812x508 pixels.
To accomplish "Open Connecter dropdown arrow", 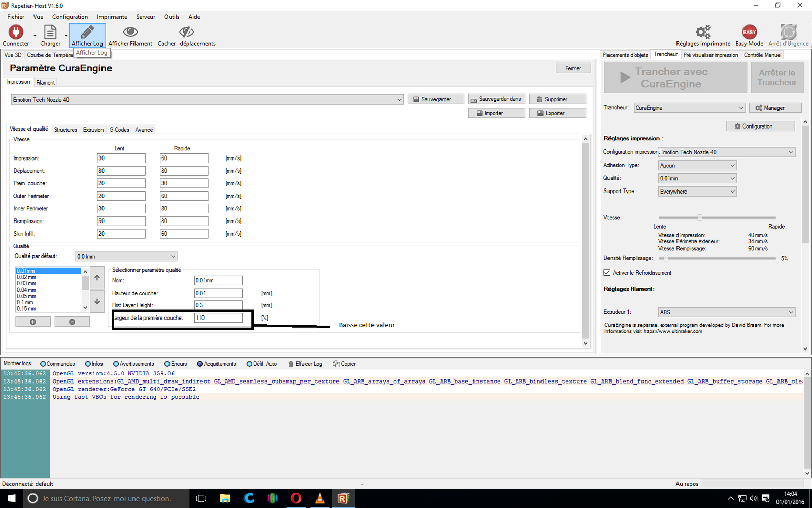I will pos(35,36).
